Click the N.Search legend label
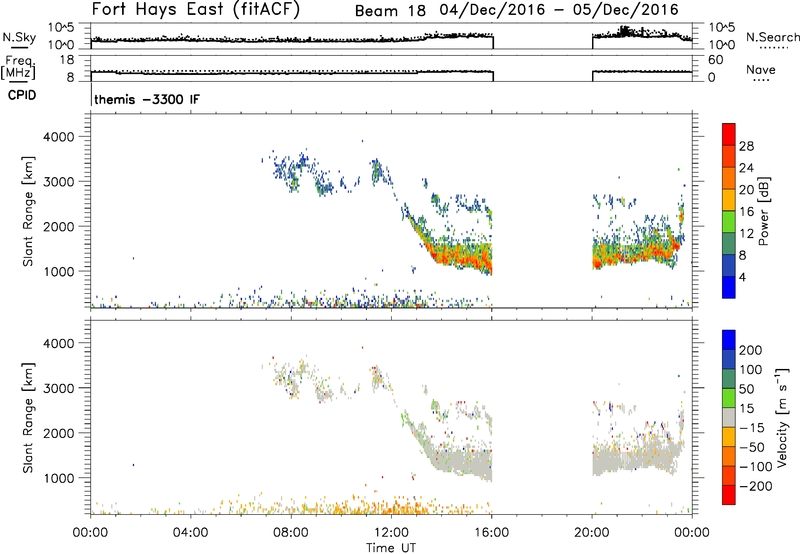The height and width of the screenshot is (554, 800). [x=773, y=37]
